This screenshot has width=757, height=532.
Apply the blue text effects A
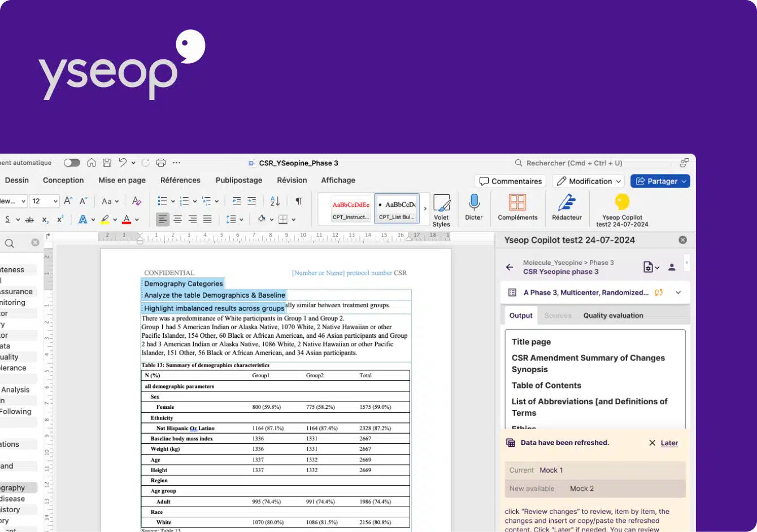[82, 219]
